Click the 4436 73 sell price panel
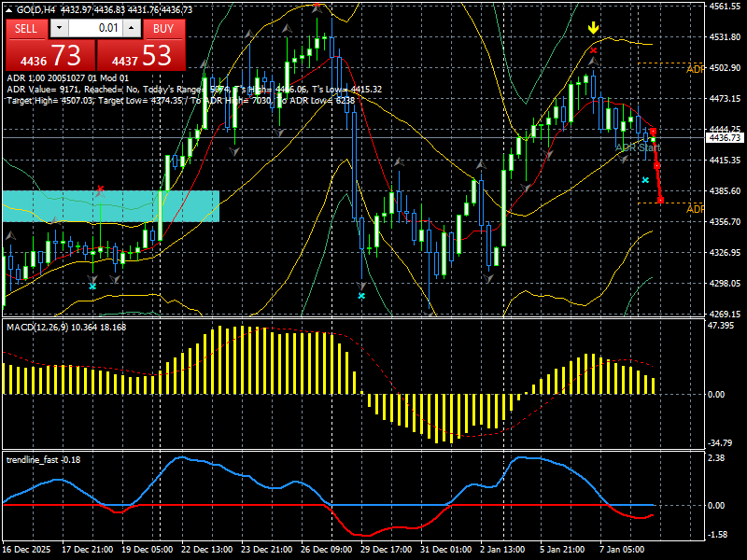Screen dimensions: 747x560 click(50, 56)
